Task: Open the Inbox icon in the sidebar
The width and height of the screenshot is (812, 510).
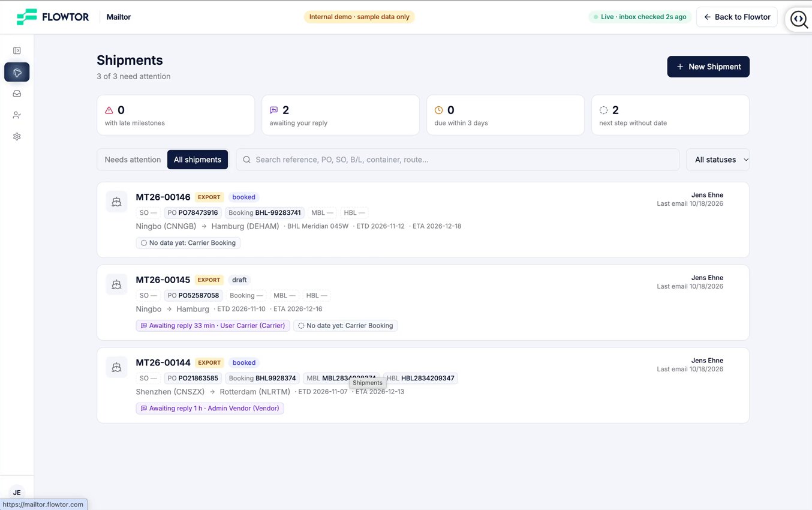Action: (x=17, y=94)
